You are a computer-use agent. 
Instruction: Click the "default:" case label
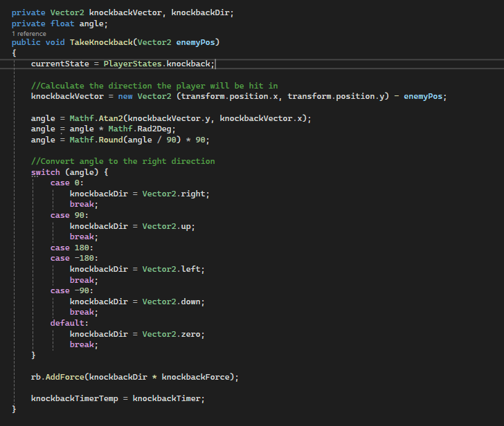point(69,322)
